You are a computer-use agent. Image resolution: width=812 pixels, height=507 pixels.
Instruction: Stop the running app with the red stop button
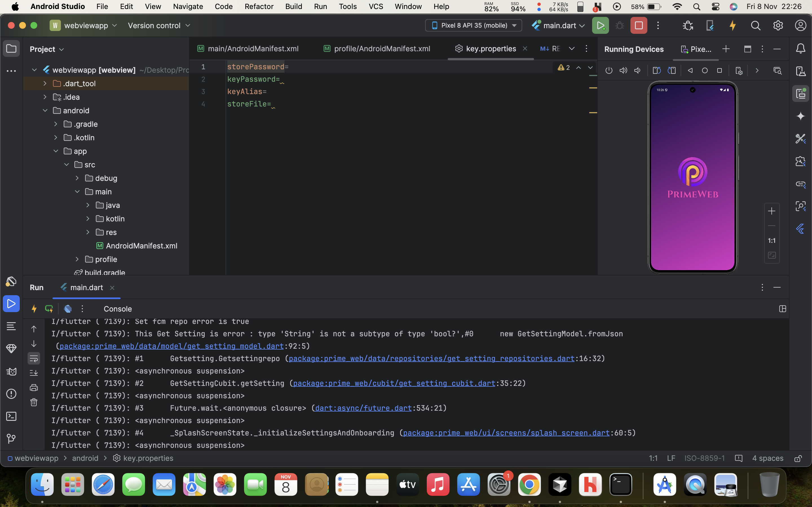coord(639,25)
